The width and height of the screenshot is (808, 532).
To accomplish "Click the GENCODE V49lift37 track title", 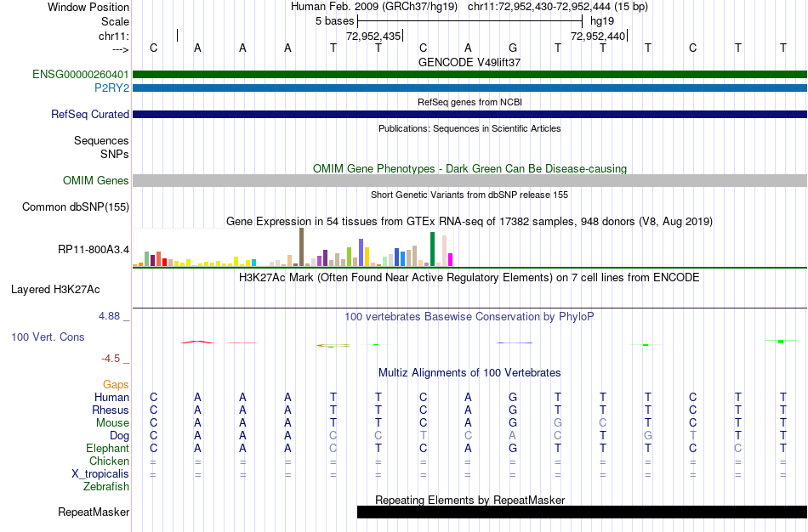I will pyautogui.click(x=469, y=62).
